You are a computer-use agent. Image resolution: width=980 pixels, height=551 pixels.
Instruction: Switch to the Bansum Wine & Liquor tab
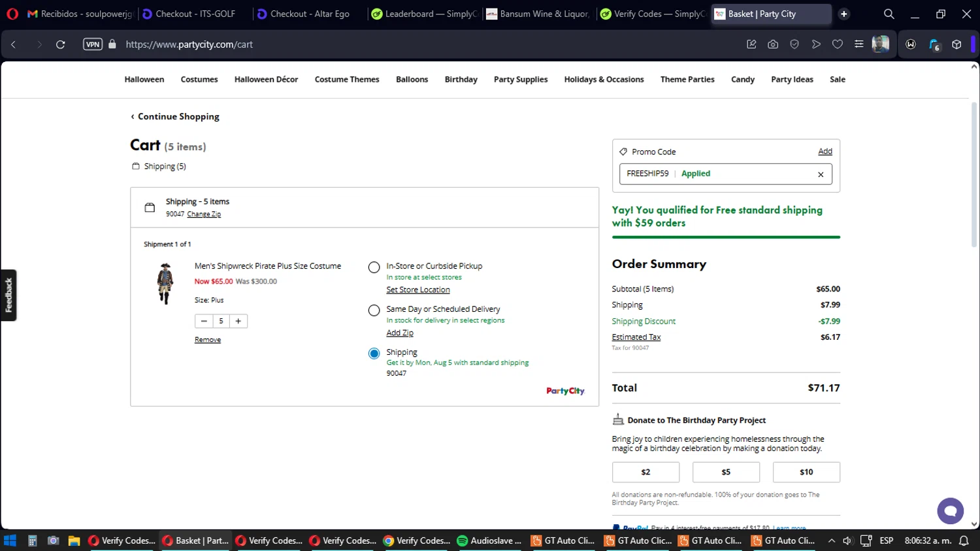[538, 14]
